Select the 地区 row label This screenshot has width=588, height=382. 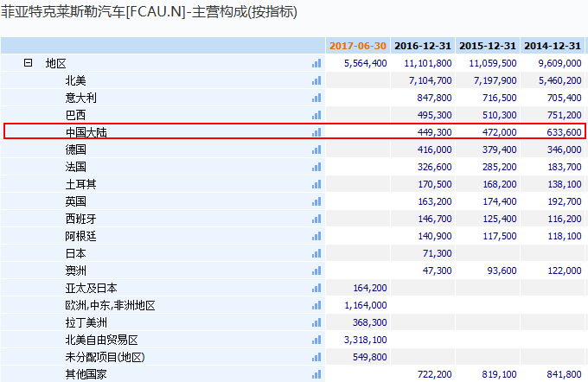(x=56, y=63)
